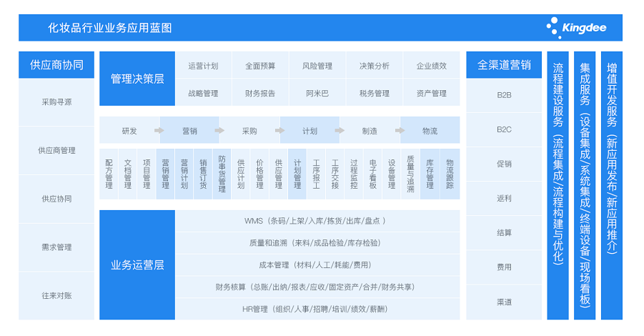Screen dimensions: 644x336
Task: Open the 企业绩效 cell
Action: [x=431, y=66]
